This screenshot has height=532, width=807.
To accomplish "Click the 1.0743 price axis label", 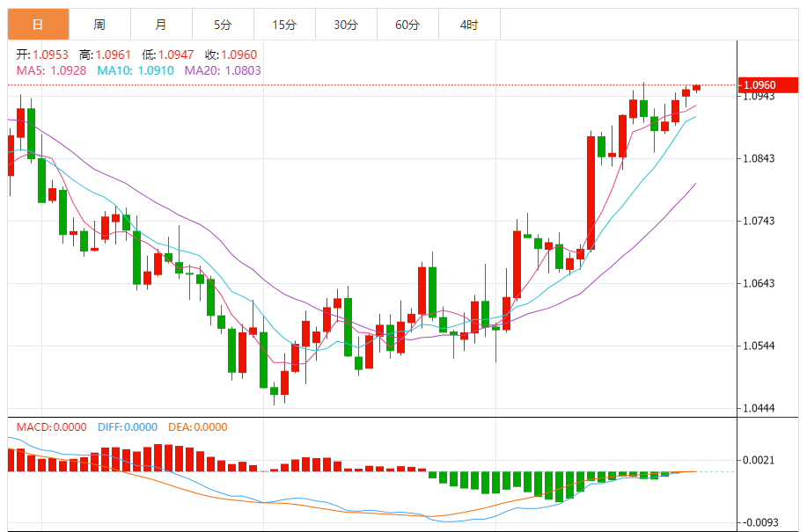I will coord(759,221).
